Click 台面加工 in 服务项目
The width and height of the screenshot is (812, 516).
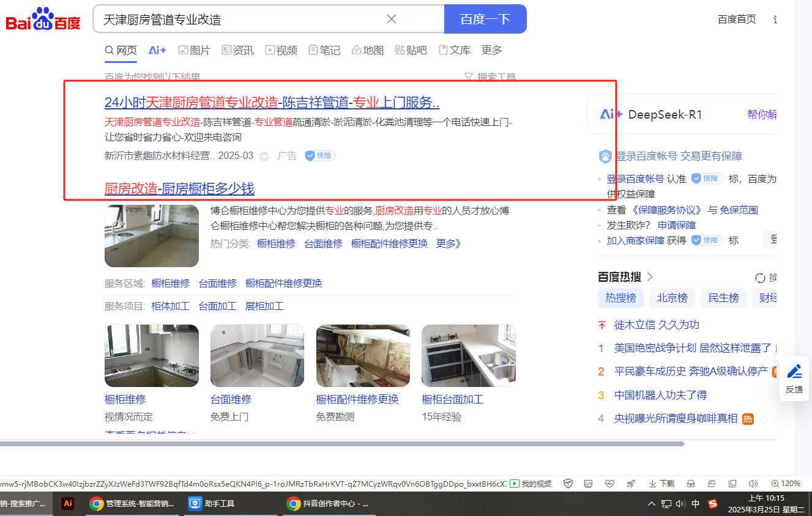pyautogui.click(x=218, y=306)
